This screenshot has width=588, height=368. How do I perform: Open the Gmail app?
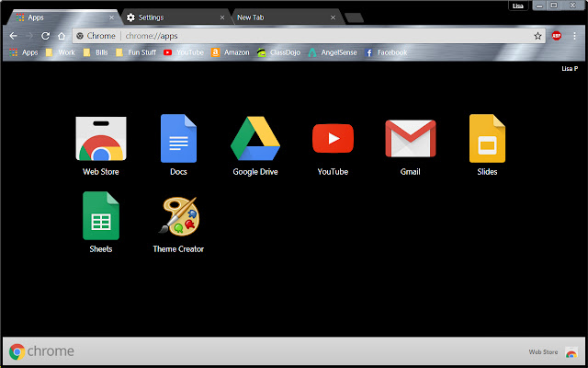pyautogui.click(x=411, y=147)
